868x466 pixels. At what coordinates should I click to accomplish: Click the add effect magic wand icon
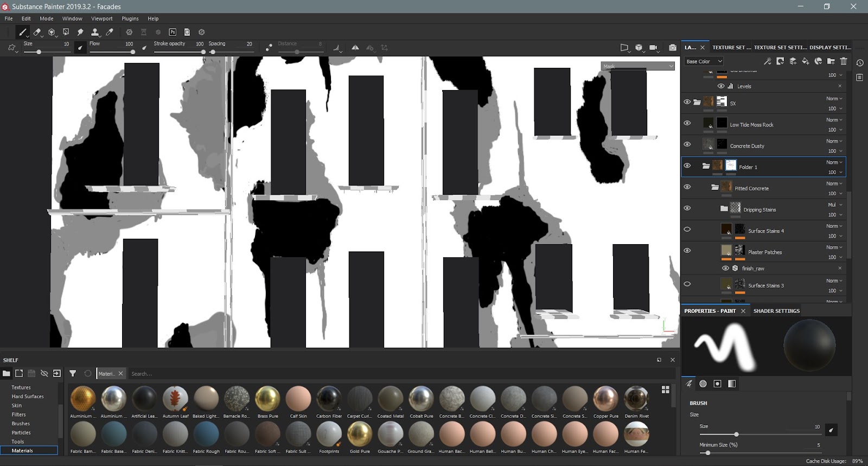(767, 61)
